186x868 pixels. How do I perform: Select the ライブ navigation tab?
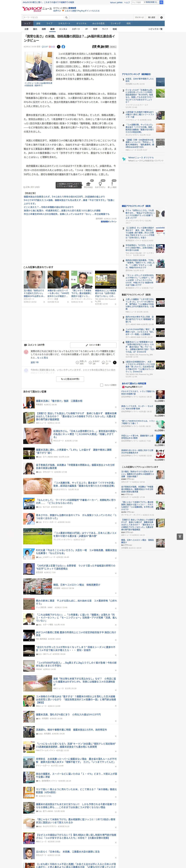(49, 23)
